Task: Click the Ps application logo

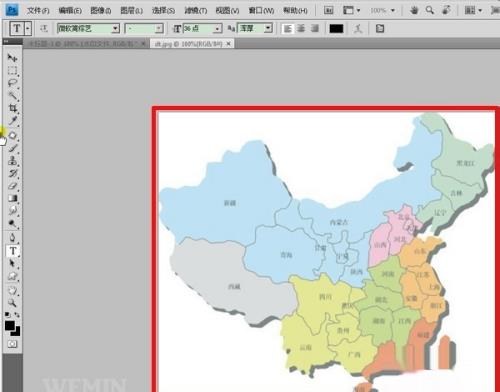Action: coord(12,10)
